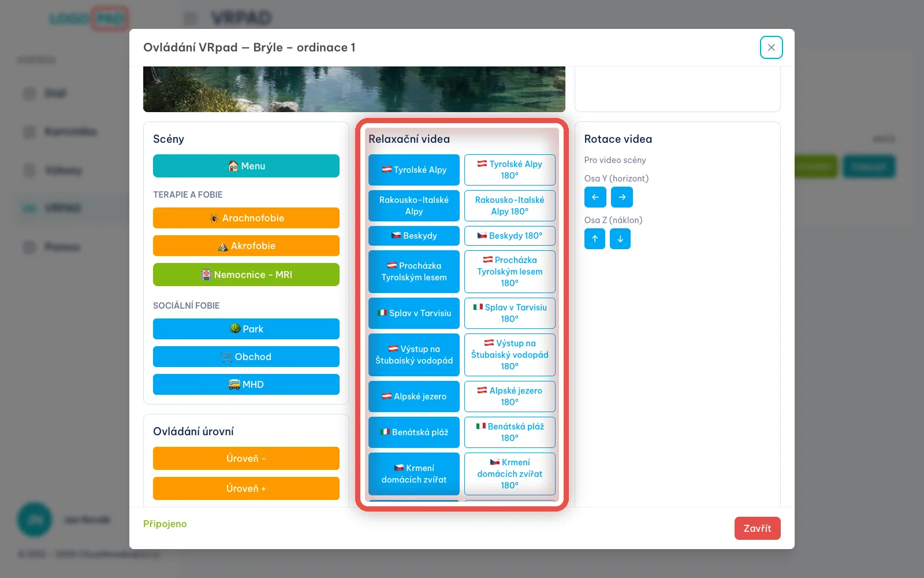
Task: Rotate video left on Osa Y
Action: click(595, 197)
